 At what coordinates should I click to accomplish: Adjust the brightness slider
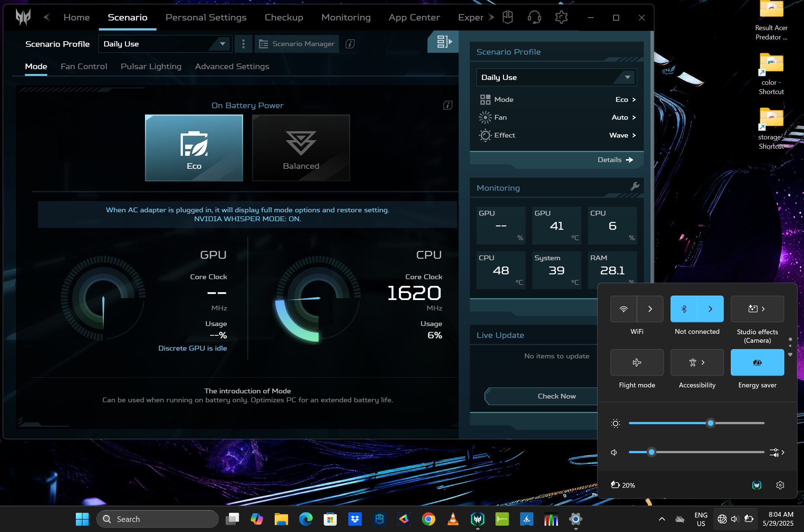(697, 423)
